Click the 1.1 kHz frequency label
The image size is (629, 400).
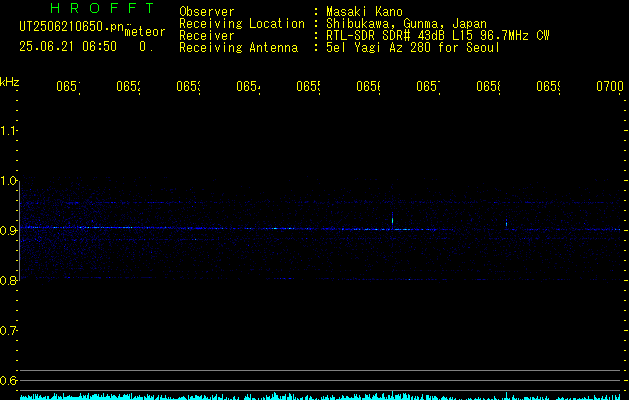pos(8,130)
